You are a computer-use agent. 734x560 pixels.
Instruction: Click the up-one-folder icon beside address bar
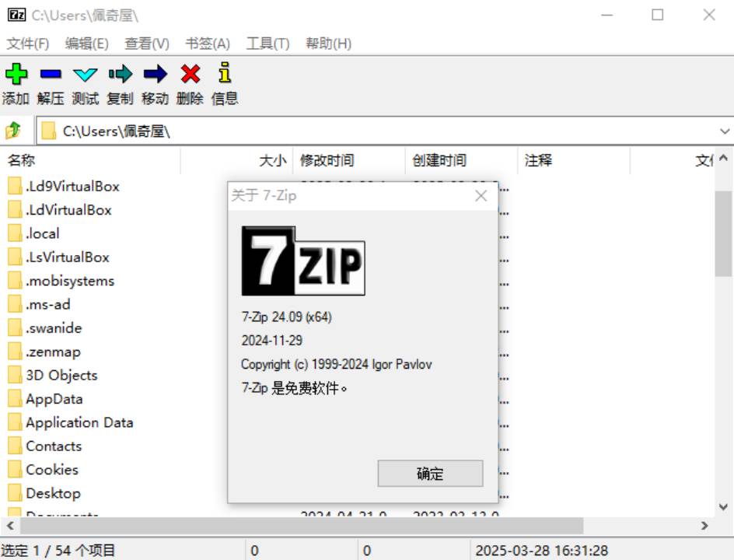[13, 131]
